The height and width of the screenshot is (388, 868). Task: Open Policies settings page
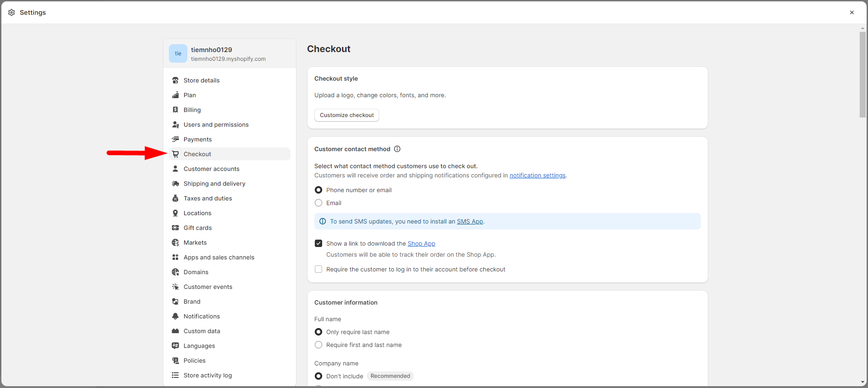click(230, 360)
